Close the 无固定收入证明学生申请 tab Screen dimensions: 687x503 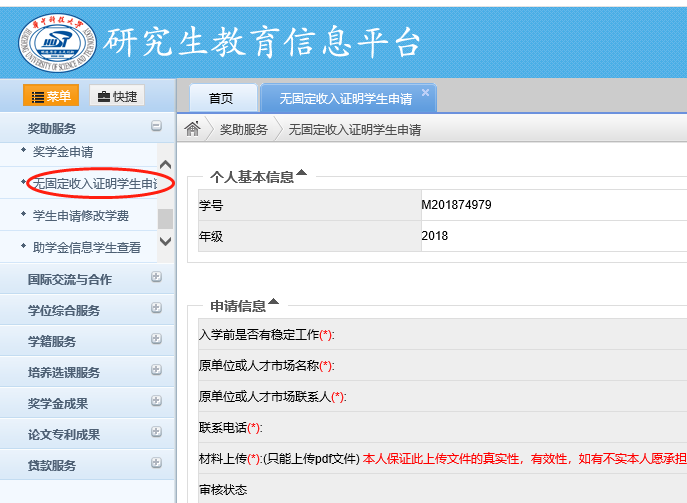pyautogui.click(x=425, y=93)
